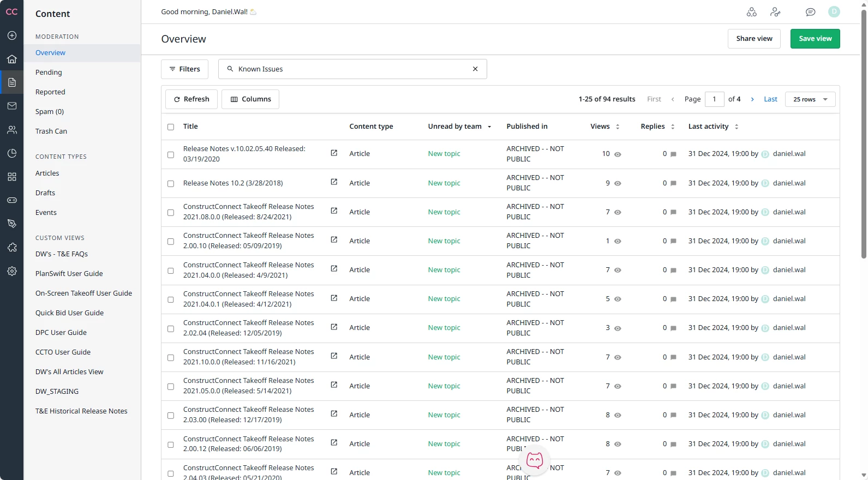The height and width of the screenshot is (480, 868).
Task: Select checkbox for 2.02.04 release notes row
Action: pos(171,329)
